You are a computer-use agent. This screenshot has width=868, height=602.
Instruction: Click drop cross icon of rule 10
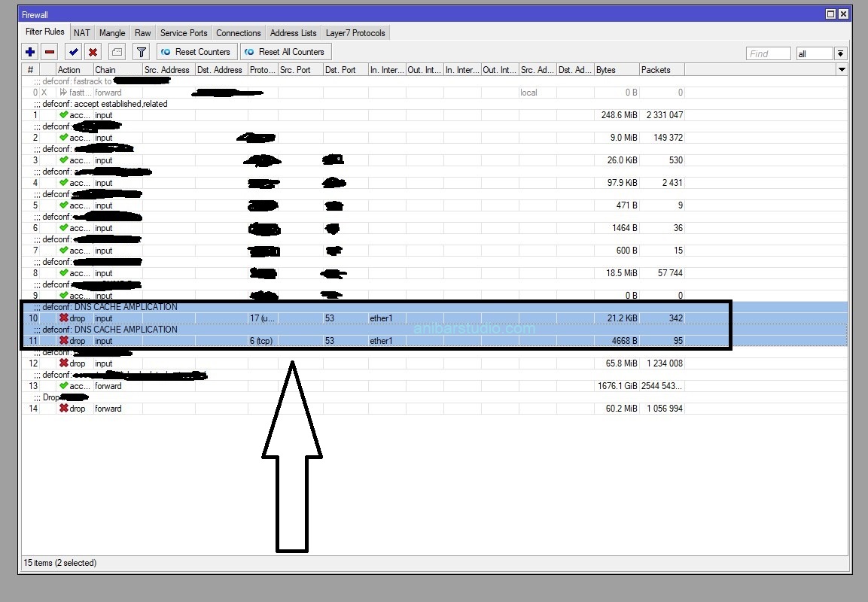pyautogui.click(x=64, y=318)
